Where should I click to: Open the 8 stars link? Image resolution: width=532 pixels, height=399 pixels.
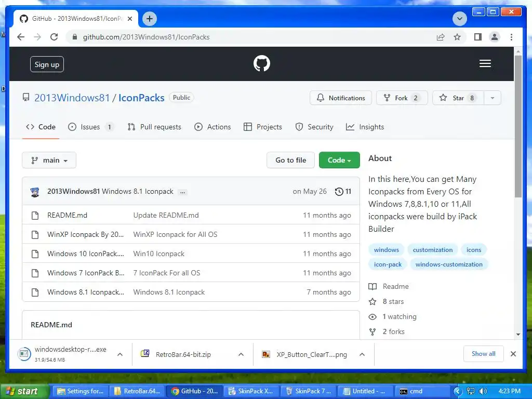click(387, 301)
